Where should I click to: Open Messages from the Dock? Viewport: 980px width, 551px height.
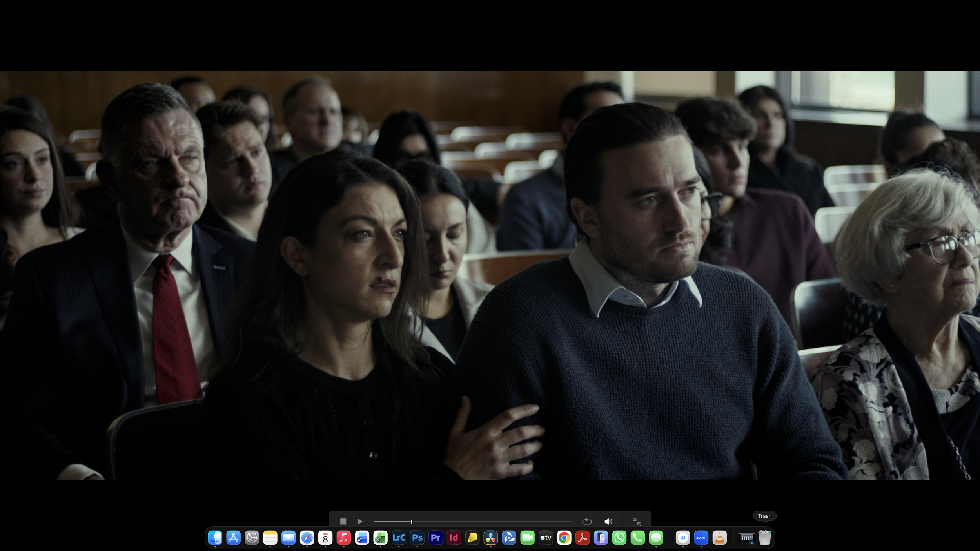[656, 538]
